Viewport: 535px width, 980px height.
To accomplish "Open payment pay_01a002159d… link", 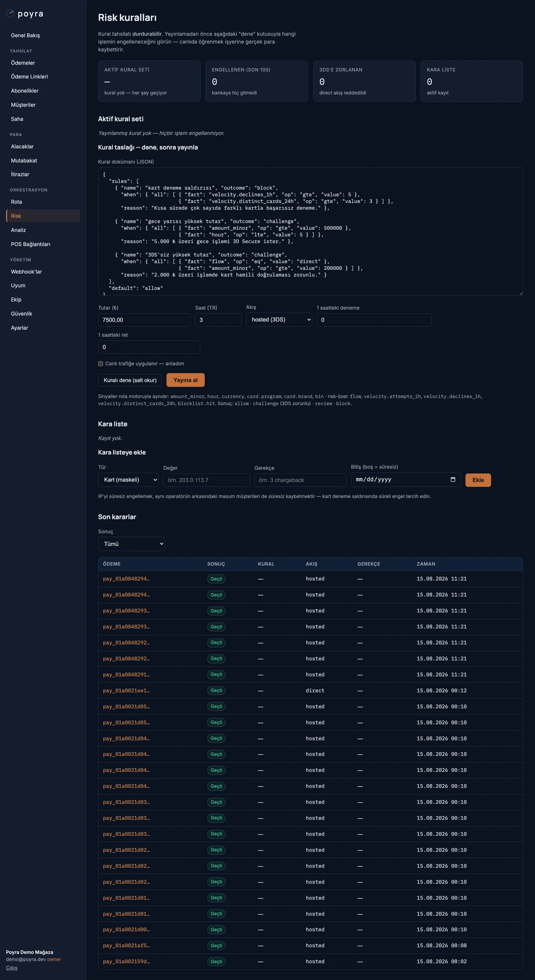I will coord(126,961).
